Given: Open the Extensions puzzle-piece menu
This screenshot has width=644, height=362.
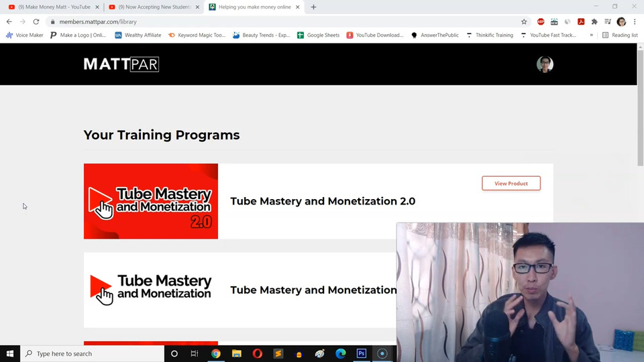Looking at the screenshot, I should point(594,21).
